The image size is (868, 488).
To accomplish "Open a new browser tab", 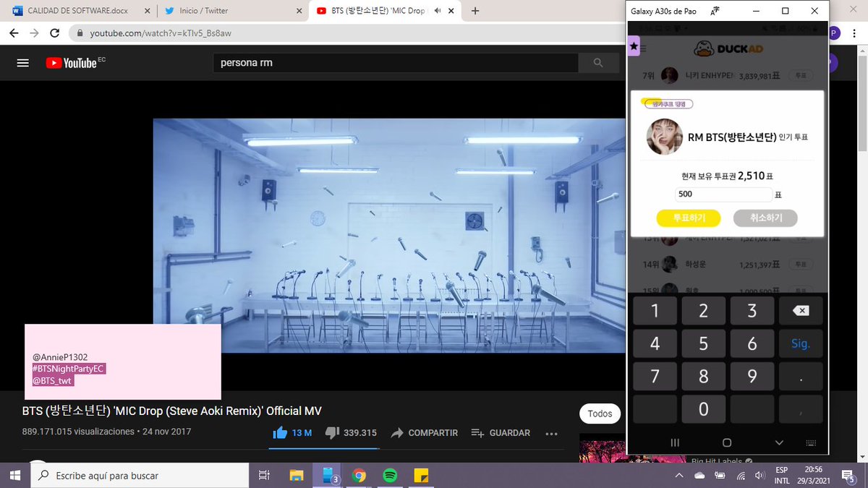I will tap(475, 11).
